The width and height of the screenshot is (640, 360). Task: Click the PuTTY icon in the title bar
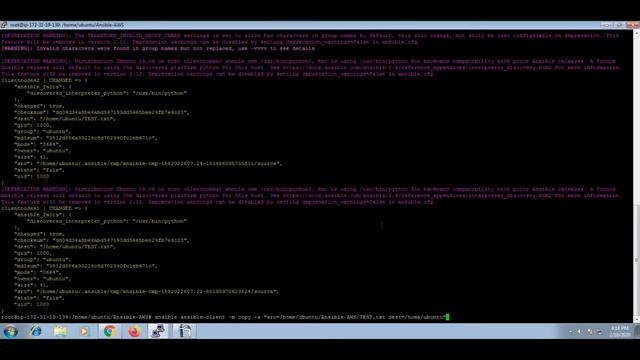pos(4,25)
